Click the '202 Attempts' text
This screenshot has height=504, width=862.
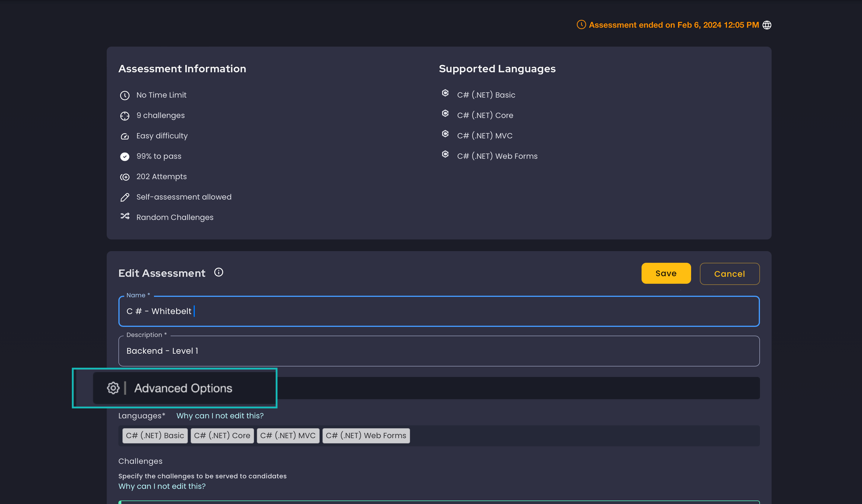[162, 177]
